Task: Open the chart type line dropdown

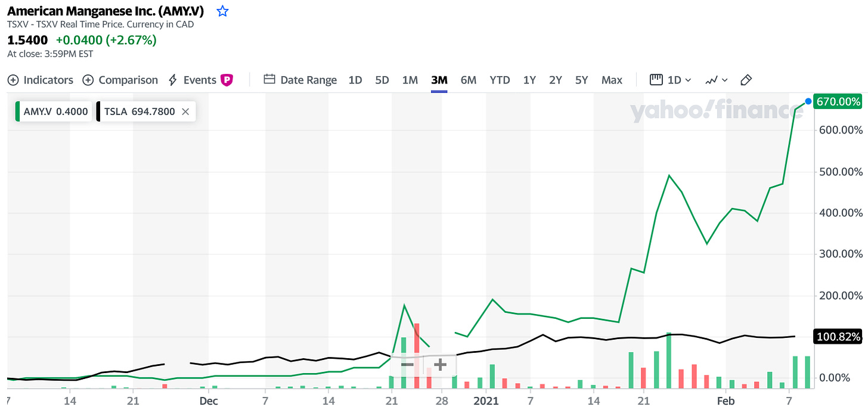Action: click(716, 80)
